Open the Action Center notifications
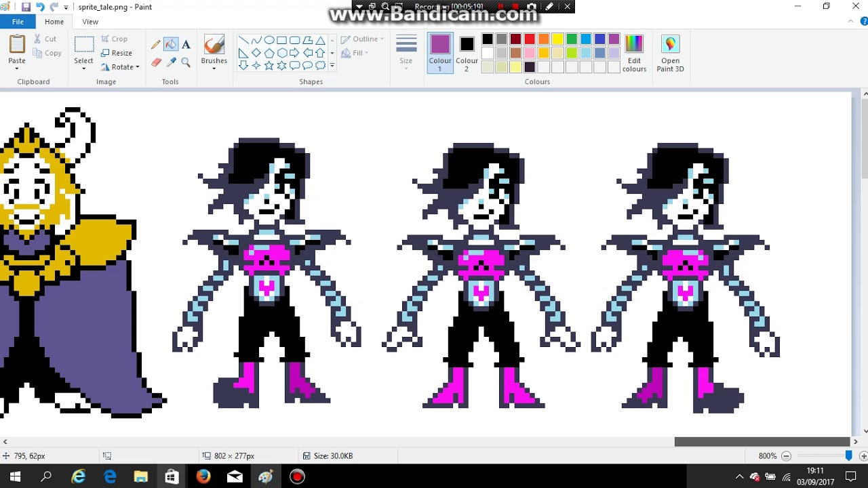Image resolution: width=868 pixels, height=488 pixels. pyautogui.click(x=851, y=476)
